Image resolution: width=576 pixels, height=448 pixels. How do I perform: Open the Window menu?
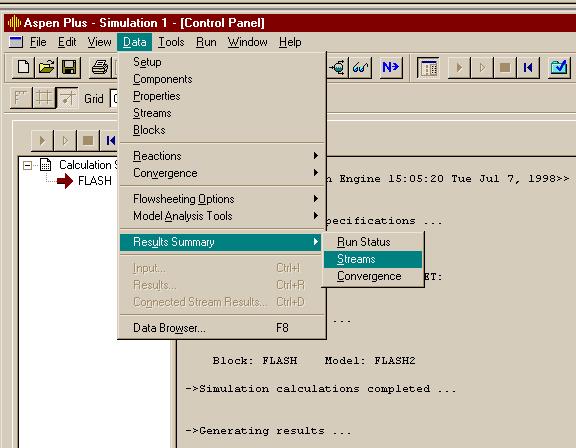[x=247, y=42]
